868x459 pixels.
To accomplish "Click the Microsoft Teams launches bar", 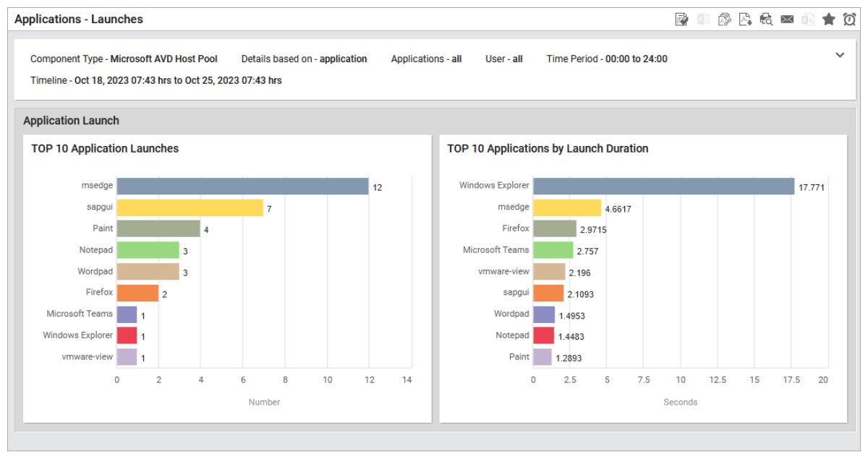I will 127,314.
